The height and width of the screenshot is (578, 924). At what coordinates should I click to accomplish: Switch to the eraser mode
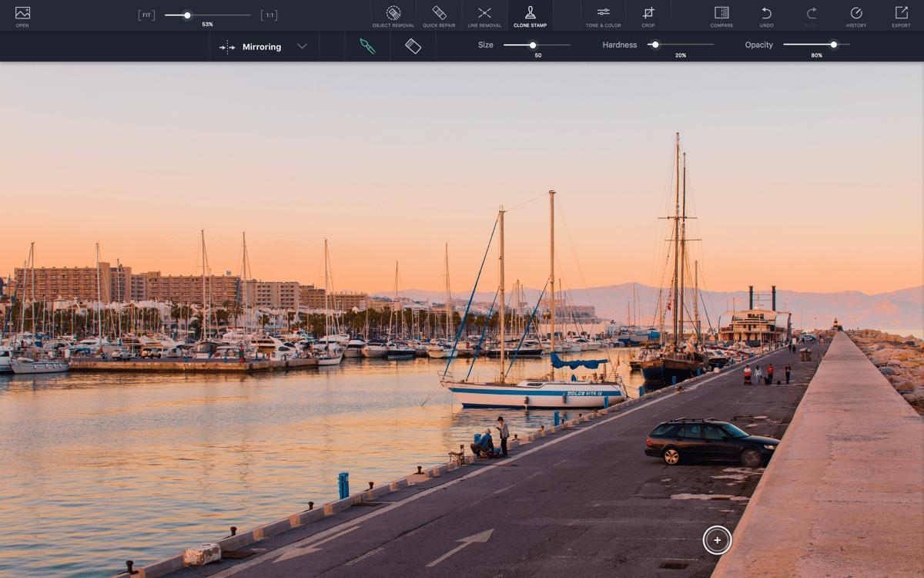(413, 46)
